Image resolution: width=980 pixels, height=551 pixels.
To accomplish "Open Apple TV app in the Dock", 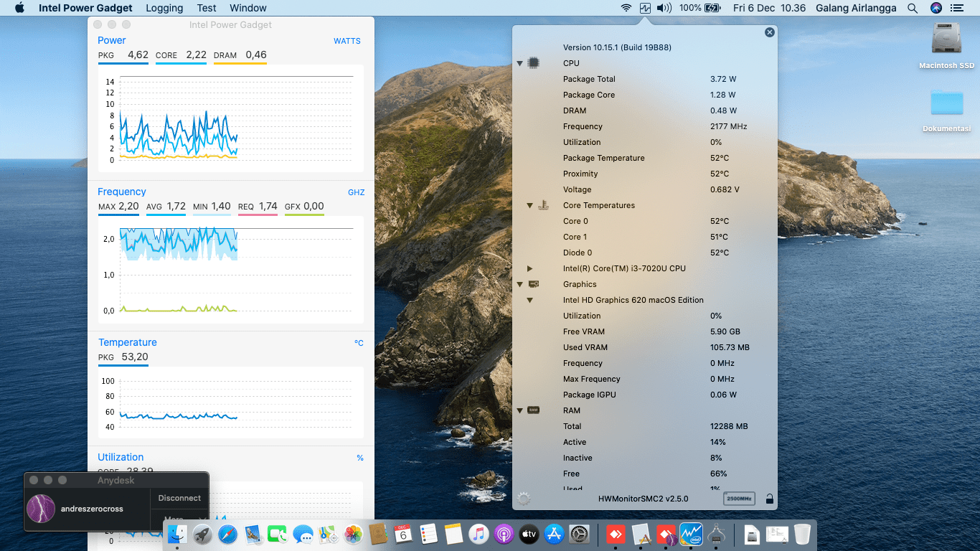I will 529,534.
